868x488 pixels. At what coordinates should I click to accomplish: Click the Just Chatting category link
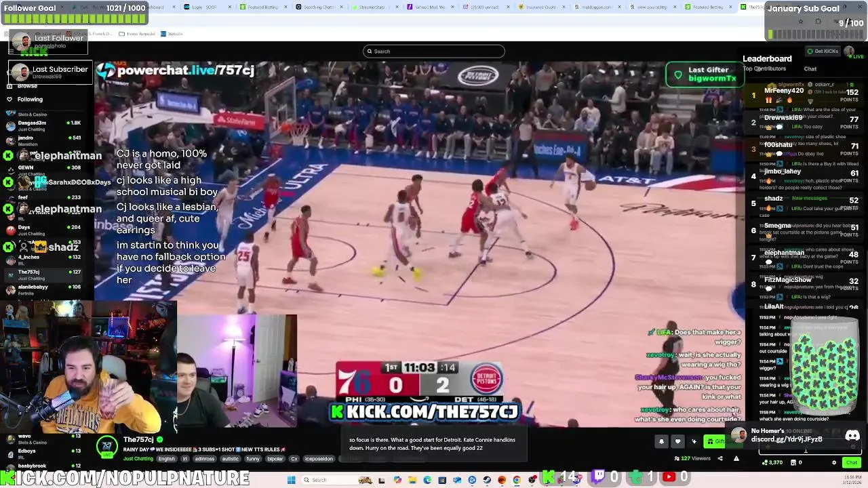(x=138, y=459)
